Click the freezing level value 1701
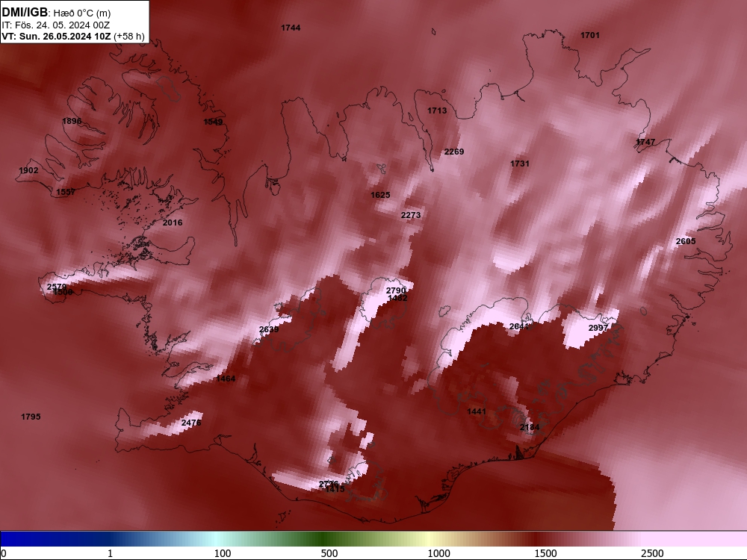 [590, 35]
